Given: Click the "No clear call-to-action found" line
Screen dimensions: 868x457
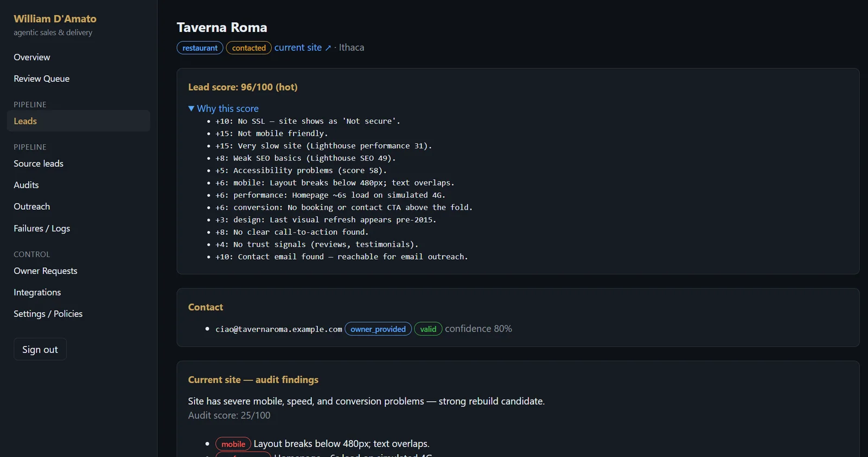Looking at the screenshot, I should [292, 232].
